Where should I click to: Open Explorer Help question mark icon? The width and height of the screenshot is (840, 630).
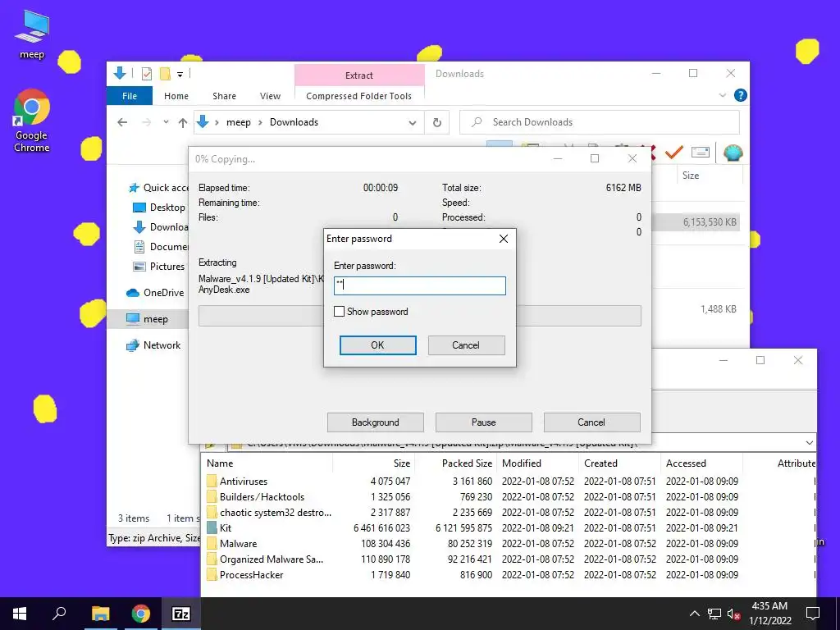coord(740,95)
